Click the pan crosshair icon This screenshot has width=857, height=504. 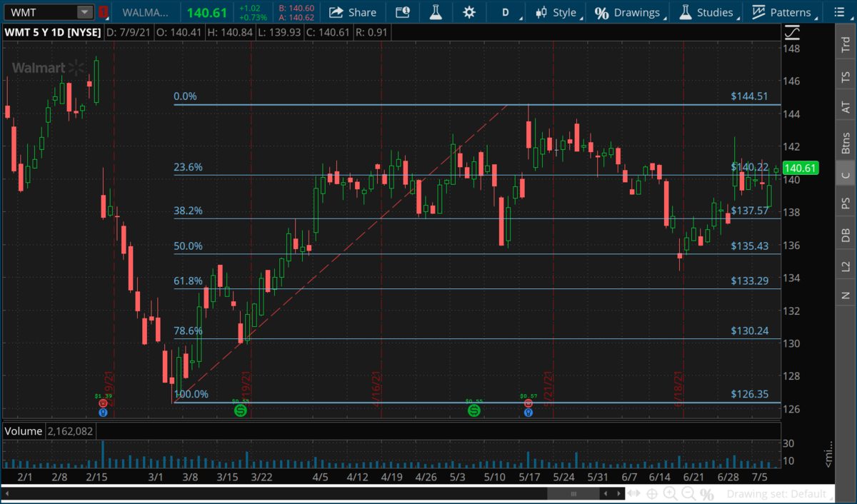click(652, 494)
